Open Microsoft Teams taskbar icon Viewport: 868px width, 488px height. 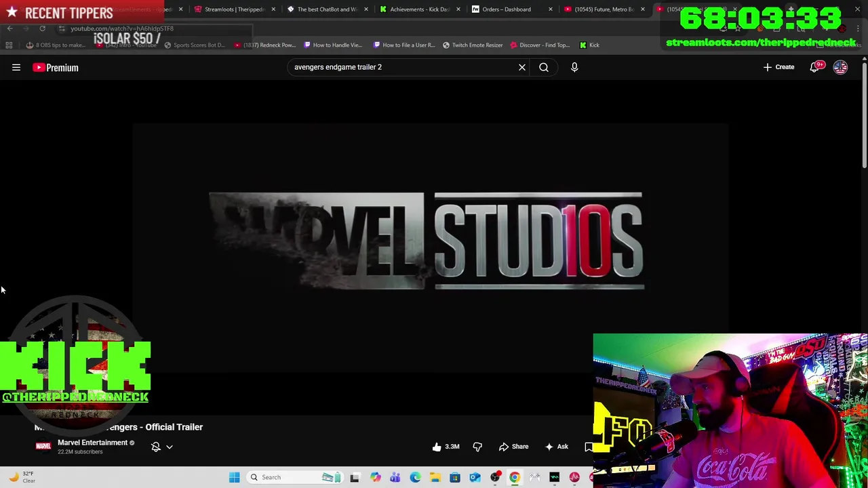click(x=395, y=477)
